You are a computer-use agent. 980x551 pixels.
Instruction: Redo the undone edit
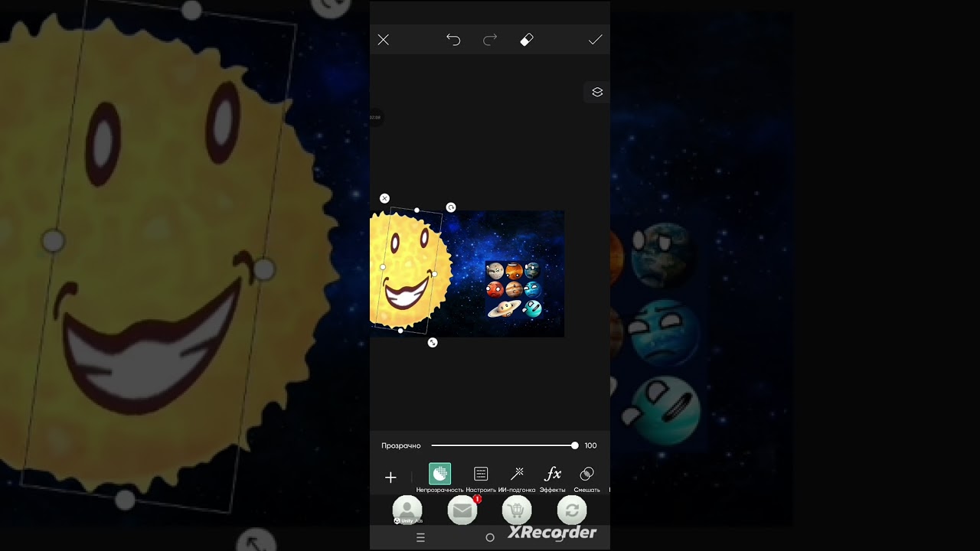coord(490,40)
